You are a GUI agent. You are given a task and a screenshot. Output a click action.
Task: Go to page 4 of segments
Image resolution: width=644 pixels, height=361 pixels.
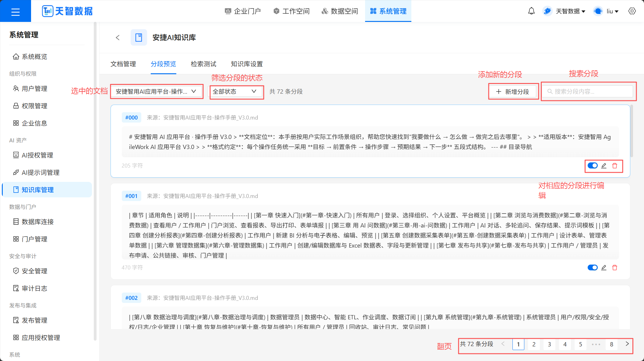point(565,345)
